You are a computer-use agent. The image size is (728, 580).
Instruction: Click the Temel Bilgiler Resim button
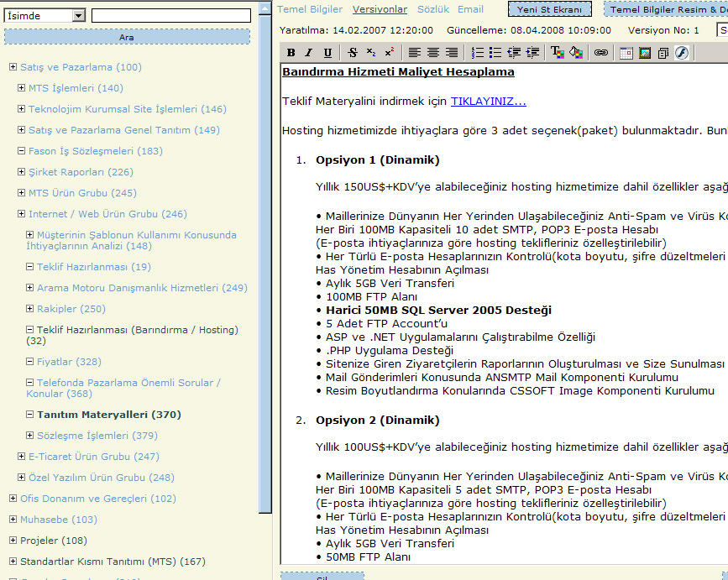click(x=666, y=9)
